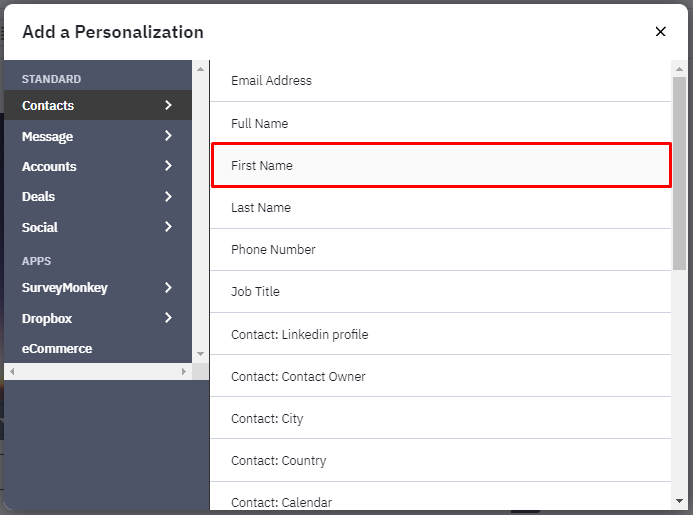This screenshot has height=515, width=693.
Task: Click the SurveyMonkey chevron icon
Action: click(168, 288)
